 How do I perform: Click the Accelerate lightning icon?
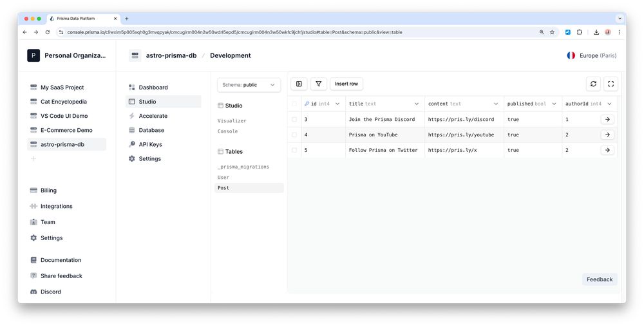point(132,116)
